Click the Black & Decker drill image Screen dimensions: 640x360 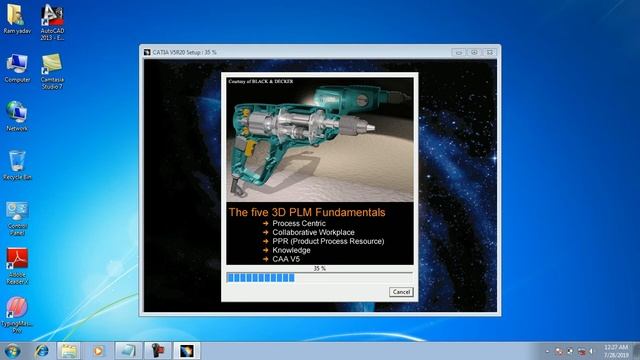320,140
